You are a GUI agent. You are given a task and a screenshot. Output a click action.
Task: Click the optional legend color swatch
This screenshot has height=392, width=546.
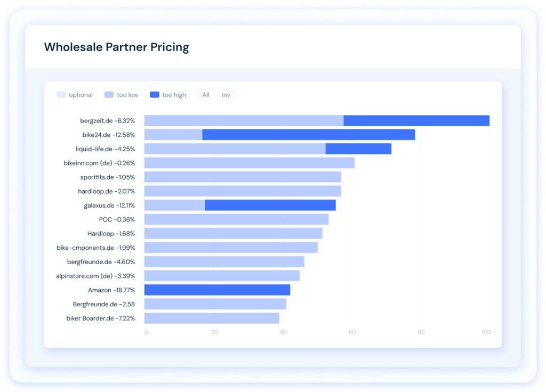61,95
